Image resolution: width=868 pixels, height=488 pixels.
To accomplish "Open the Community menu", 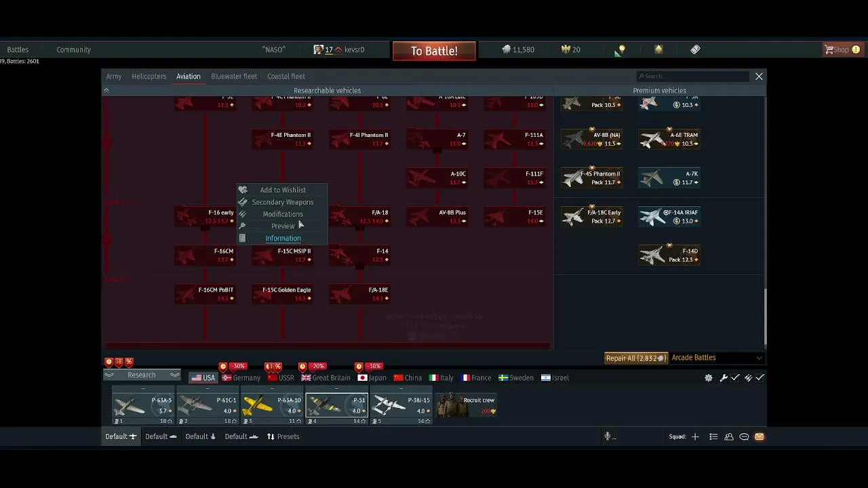I will [x=74, y=49].
